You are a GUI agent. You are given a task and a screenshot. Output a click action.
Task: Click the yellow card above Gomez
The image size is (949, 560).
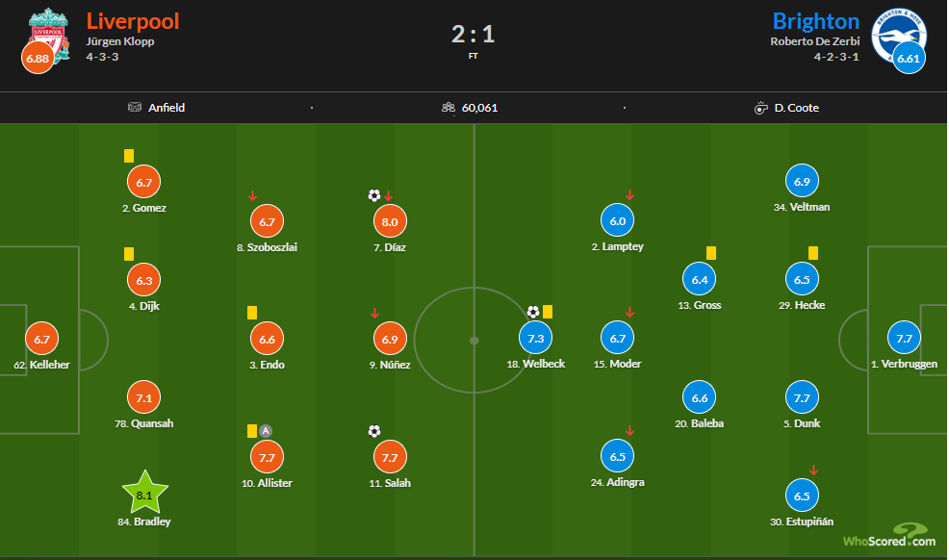(129, 156)
